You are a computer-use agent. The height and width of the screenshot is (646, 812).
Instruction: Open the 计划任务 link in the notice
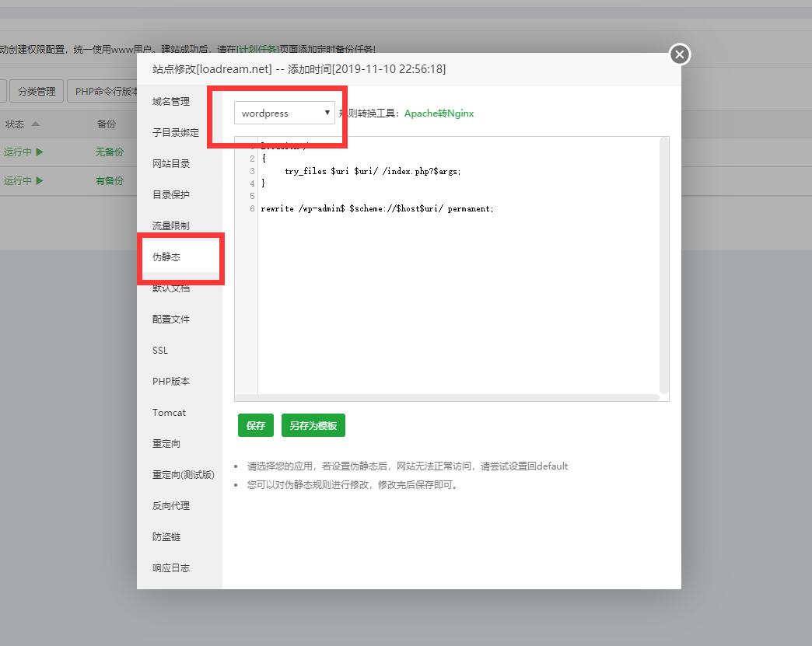pyautogui.click(x=257, y=49)
